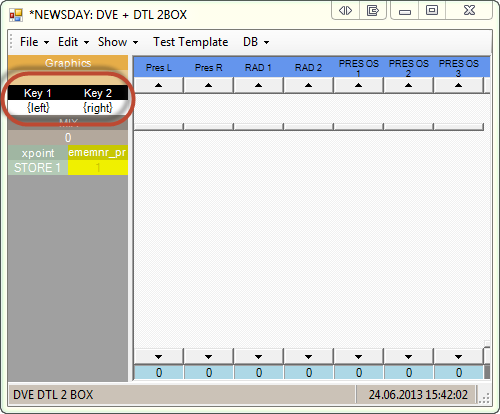
Task: Open the Edit dropdown menu
Action: 73,42
